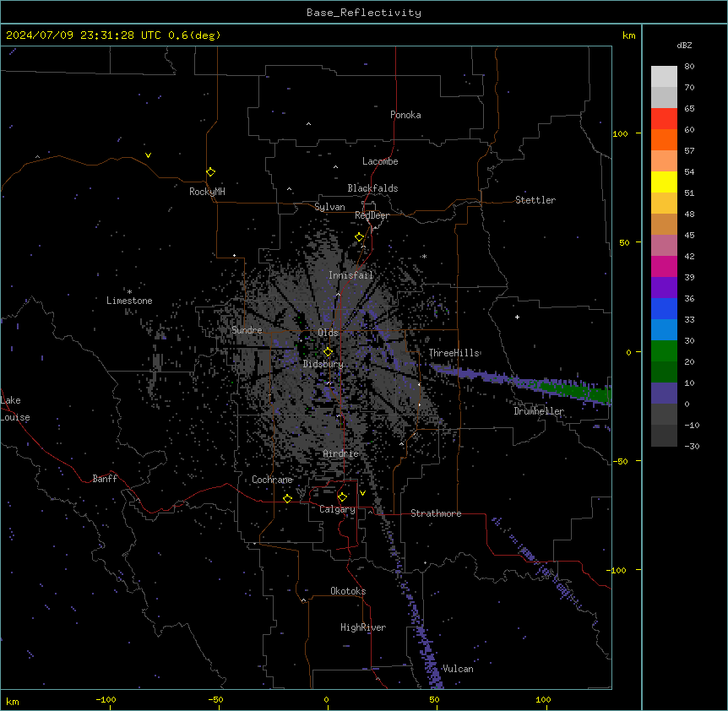728x711 pixels.
Task: Click the Sundre label
Action: click(x=247, y=330)
